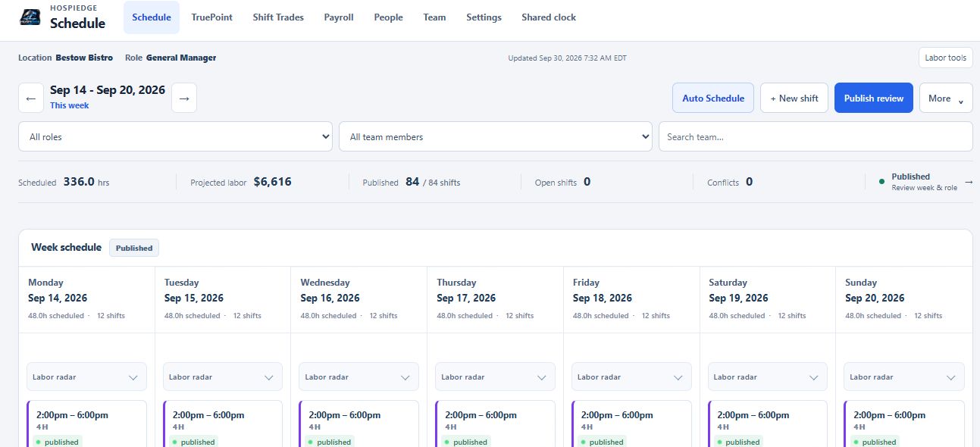Expand Wednesday's Labor radar
Screen dimensions: 980x447
(x=359, y=377)
